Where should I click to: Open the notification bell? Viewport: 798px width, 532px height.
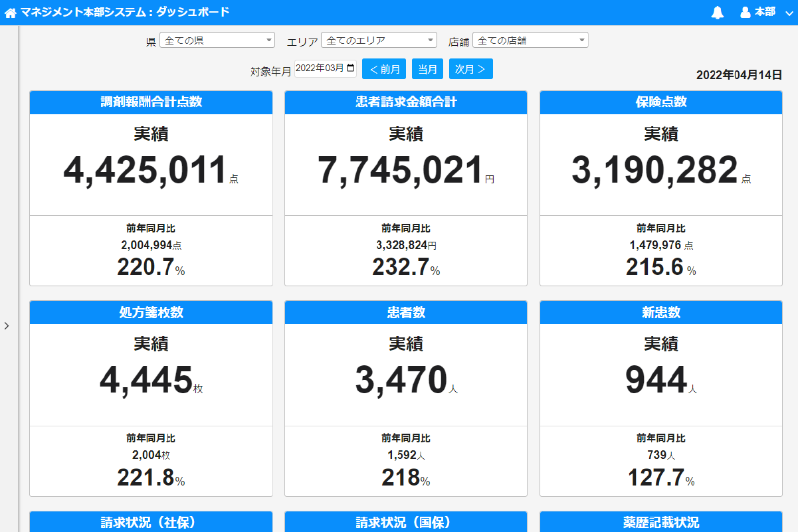(x=717, y=13)
